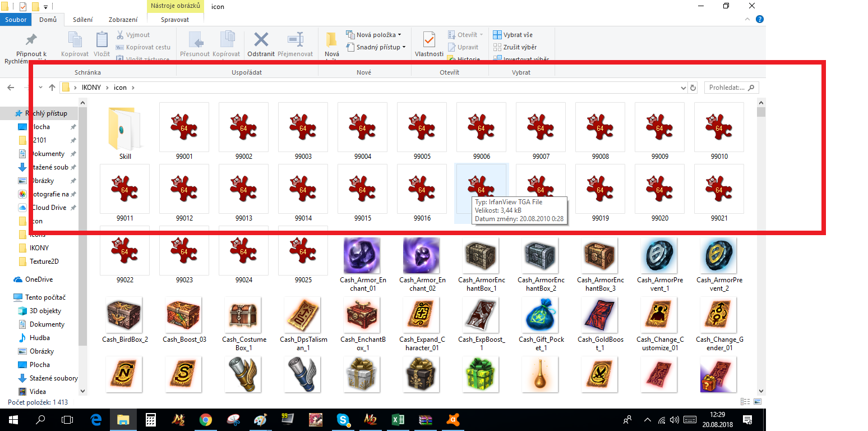Open Excel from the taskbar
Image resolution: width=868 pixels, height=431 pixels.
(x=398, y=420)
